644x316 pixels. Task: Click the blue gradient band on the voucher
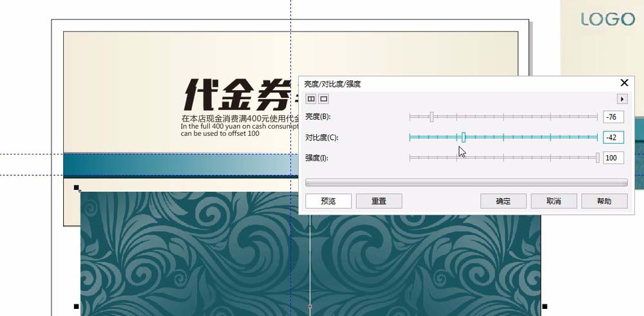pyautogui.click(x=181, y=165)
